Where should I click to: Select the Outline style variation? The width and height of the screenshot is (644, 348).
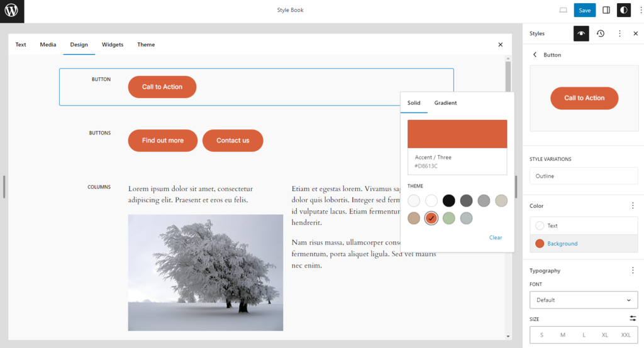pyautogui.click(x=584, y=176)
